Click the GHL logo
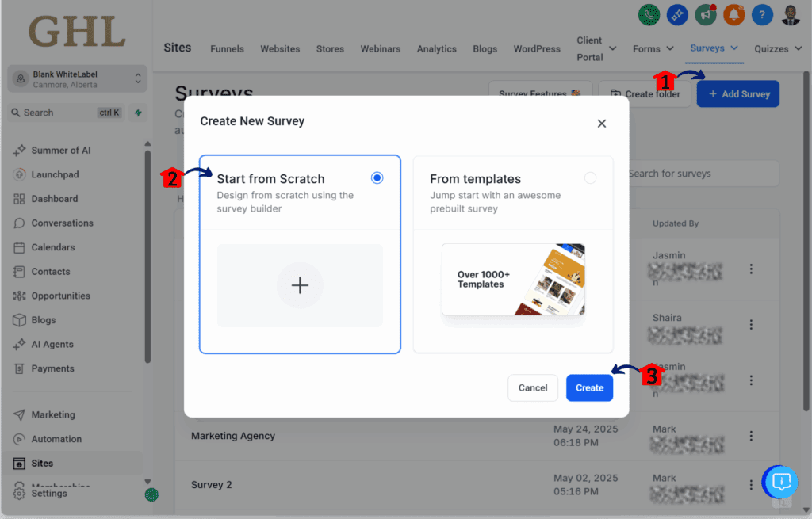Image resolution: width=812 pixels, height=519 pixels. point(77,32)
